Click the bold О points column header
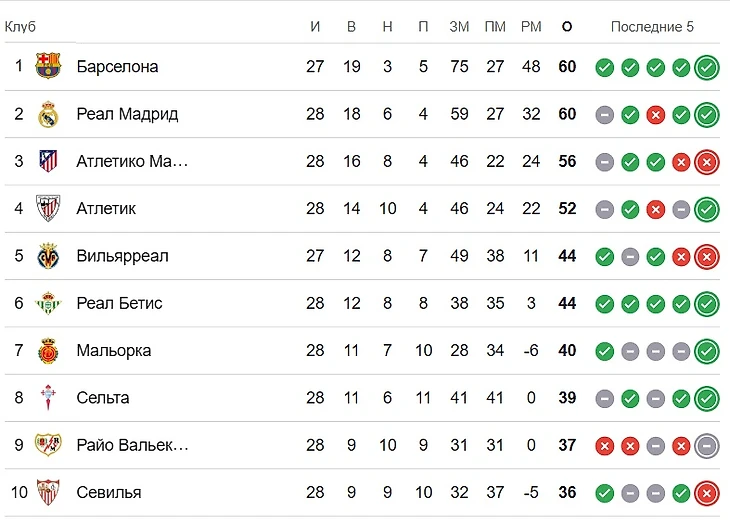This screenshot has height=524, width=730. pyautogui.click(x=567, y=27)
